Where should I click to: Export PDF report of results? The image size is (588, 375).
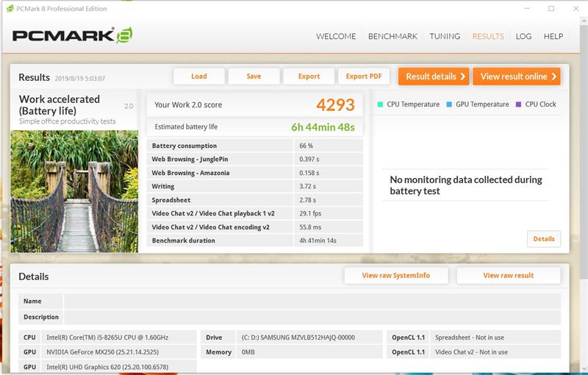tap(364, 76)
